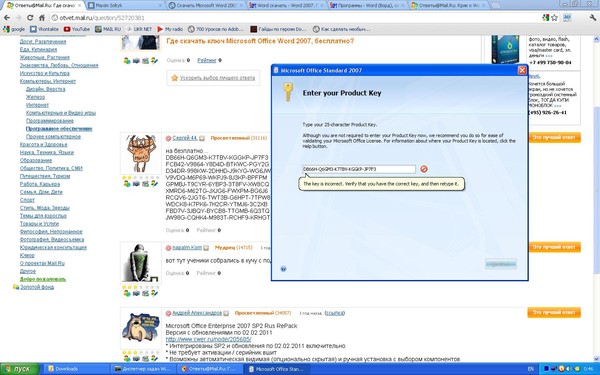Viewport: 600px width, 375px height.
Task: Switch to Диспетчер задач in taskbar
Action: (x=143, y=369)
